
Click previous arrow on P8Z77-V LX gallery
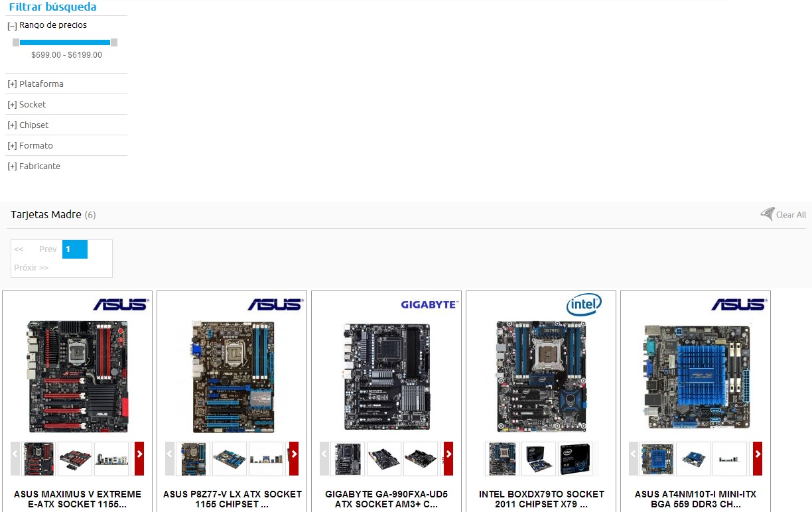(x=170, y=458)
